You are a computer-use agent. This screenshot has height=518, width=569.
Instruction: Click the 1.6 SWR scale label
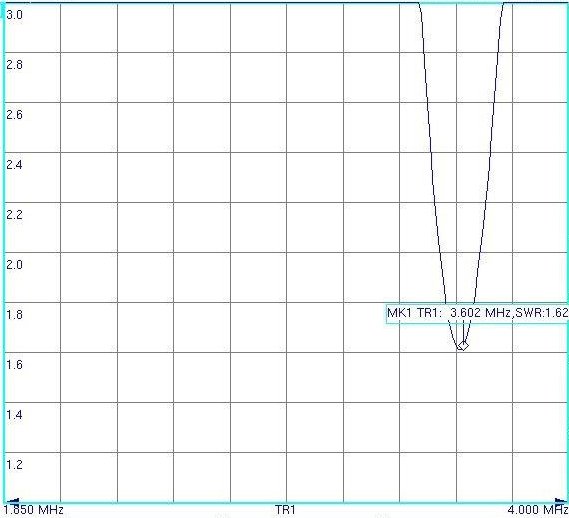pyautogui.click(x=15, y=364)
